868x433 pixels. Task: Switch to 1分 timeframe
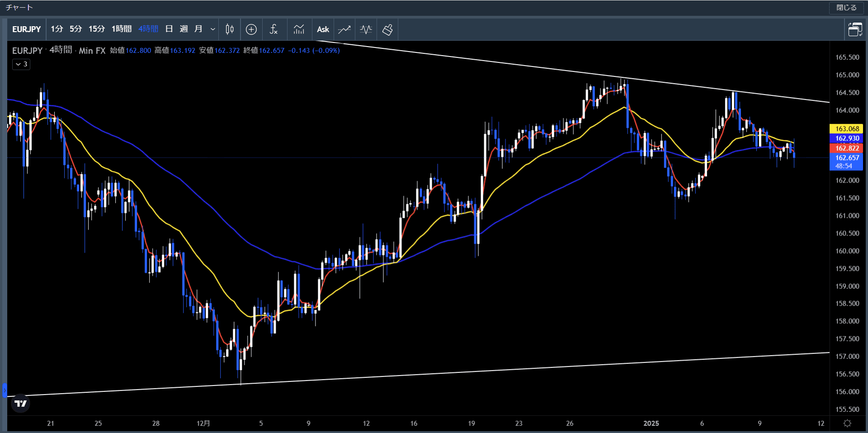tap(57, 29)
